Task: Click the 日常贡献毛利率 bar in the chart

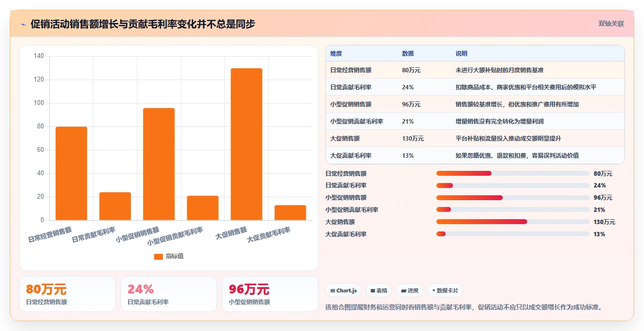Action: pos(115,206)
